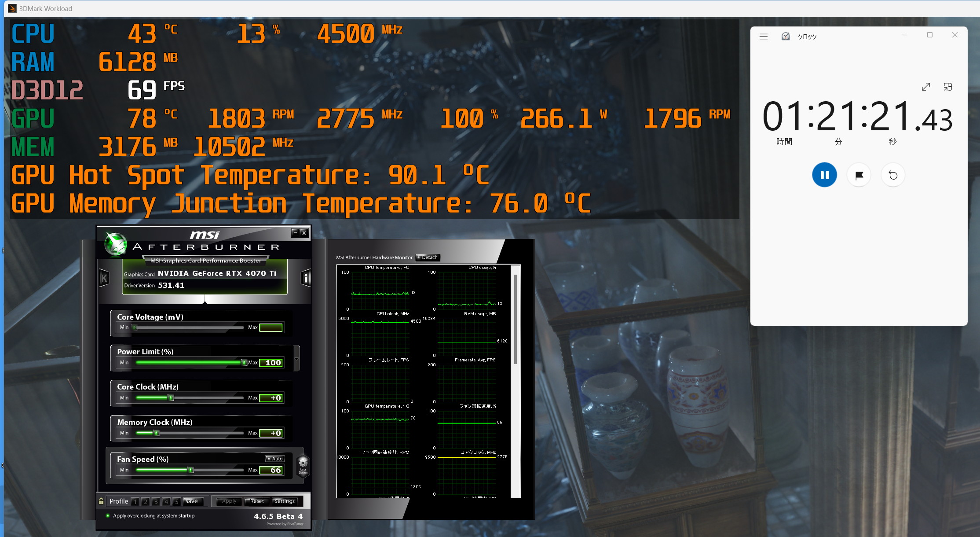Click the Core Clock slider handle
The width and height of the screenshot is (980, 537).
tap(171, 398)
